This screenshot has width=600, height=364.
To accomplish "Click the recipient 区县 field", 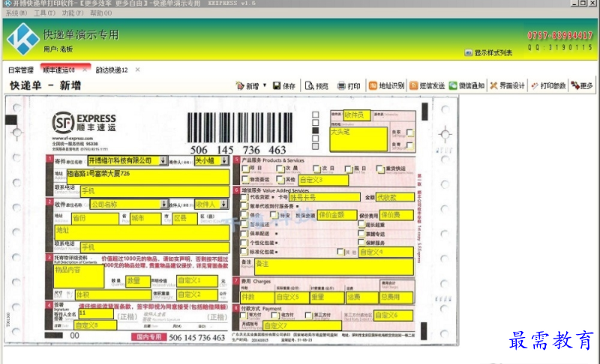I will point(184,219).
